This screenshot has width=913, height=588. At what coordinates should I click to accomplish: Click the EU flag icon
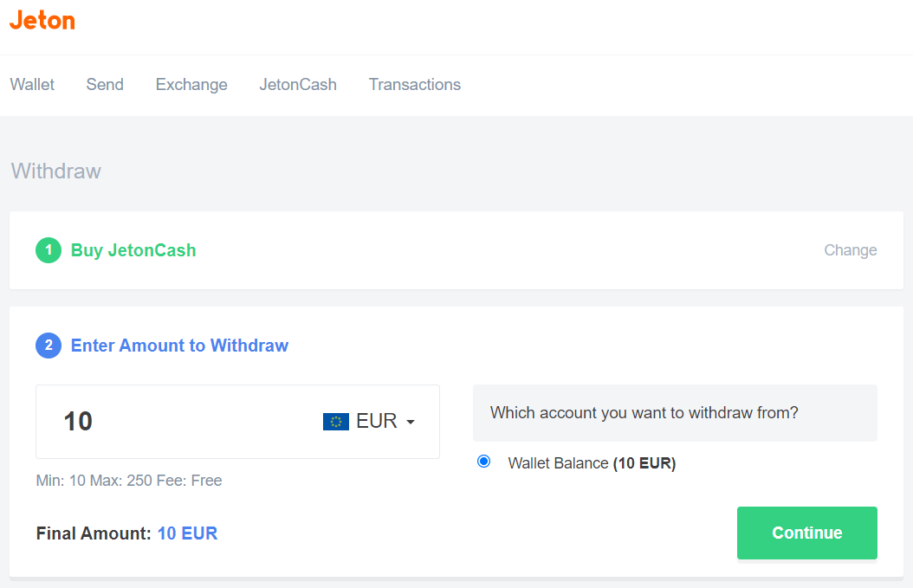pyautogui.click(x=336, y=422)
